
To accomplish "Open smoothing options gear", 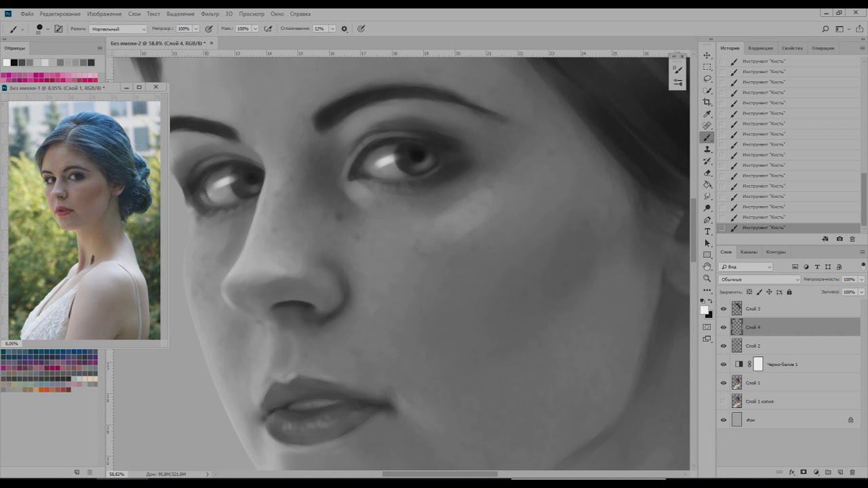I will pyautogui.click(x=344, y=29).
